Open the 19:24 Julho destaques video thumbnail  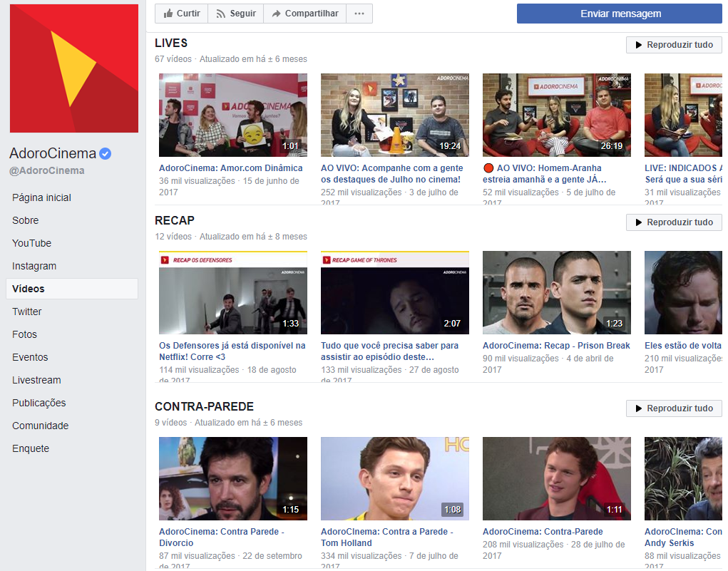394,115
